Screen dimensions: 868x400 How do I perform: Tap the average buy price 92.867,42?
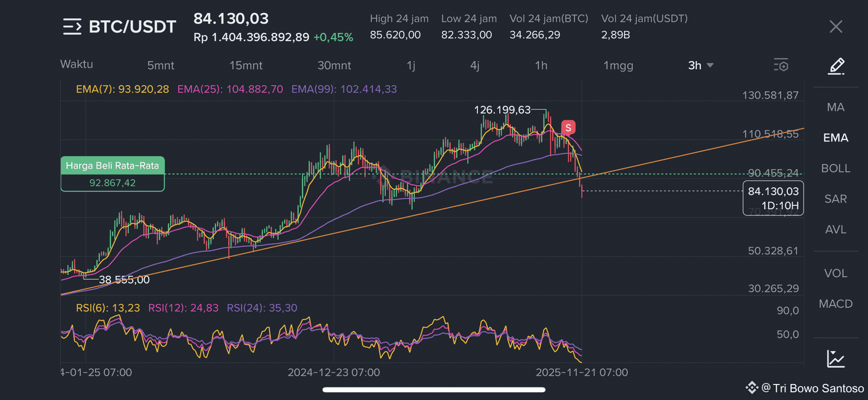pos(112,183)
